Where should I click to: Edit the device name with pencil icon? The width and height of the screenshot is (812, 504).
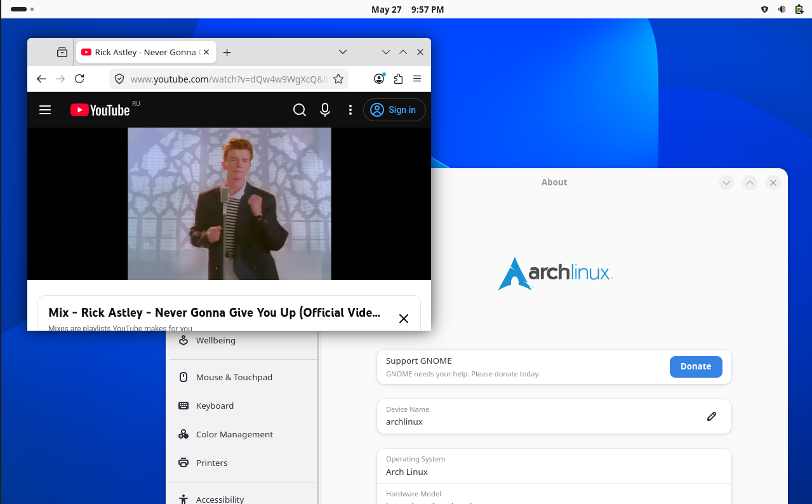coord(712,416)
